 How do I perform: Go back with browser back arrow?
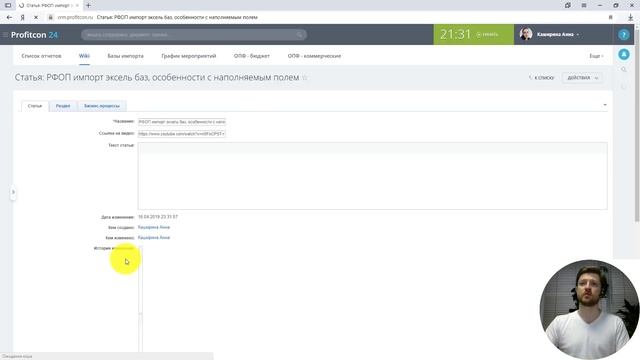click(9, 17)
